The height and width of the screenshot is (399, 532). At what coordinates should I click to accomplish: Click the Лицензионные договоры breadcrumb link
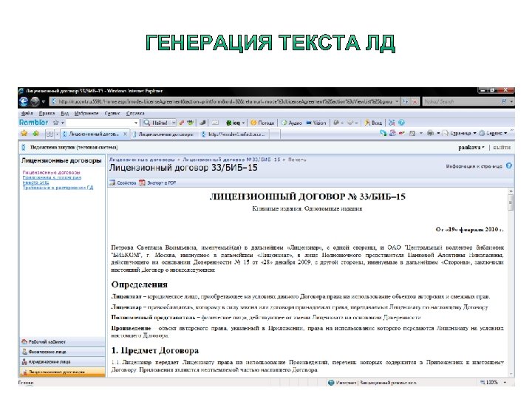click(142, 159)
